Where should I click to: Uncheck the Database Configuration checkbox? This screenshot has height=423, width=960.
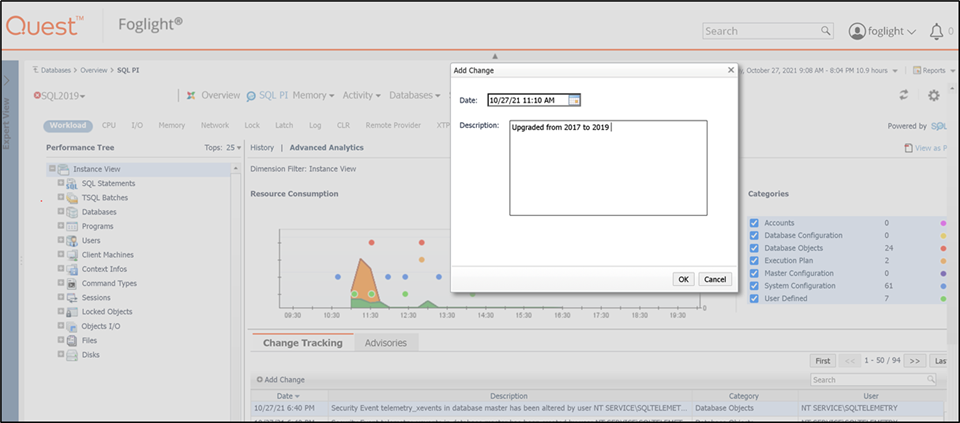(x=754, y=236)
